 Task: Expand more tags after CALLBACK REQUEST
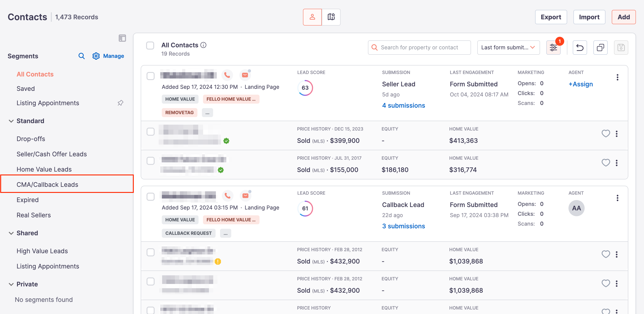pos(225,233)
